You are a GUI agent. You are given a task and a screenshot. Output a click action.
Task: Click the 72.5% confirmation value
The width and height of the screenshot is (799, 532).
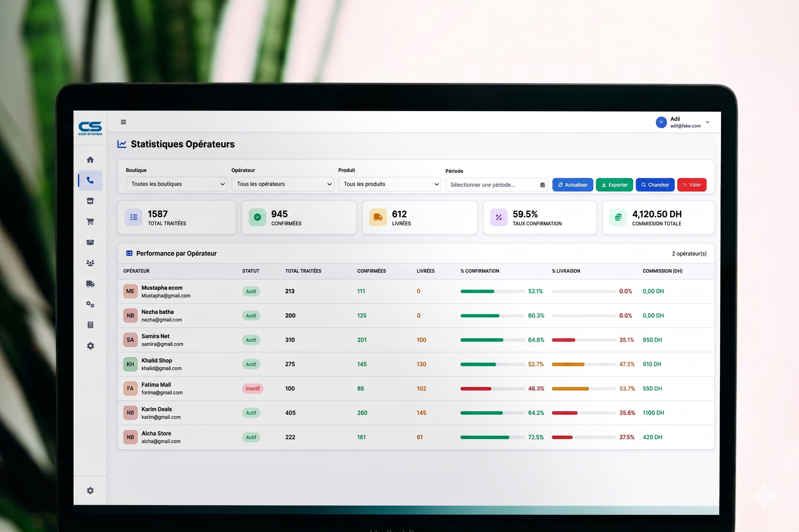point(536,437)
